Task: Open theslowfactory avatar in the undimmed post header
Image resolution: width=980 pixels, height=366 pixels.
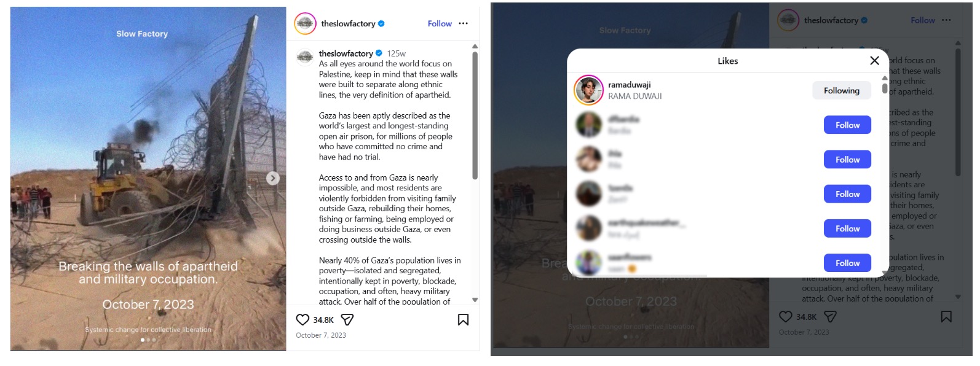Action: coord(305,23)
